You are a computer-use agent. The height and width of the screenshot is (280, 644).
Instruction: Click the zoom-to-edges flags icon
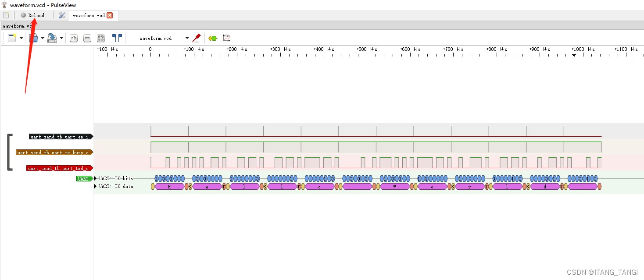(x=117, y=38)
